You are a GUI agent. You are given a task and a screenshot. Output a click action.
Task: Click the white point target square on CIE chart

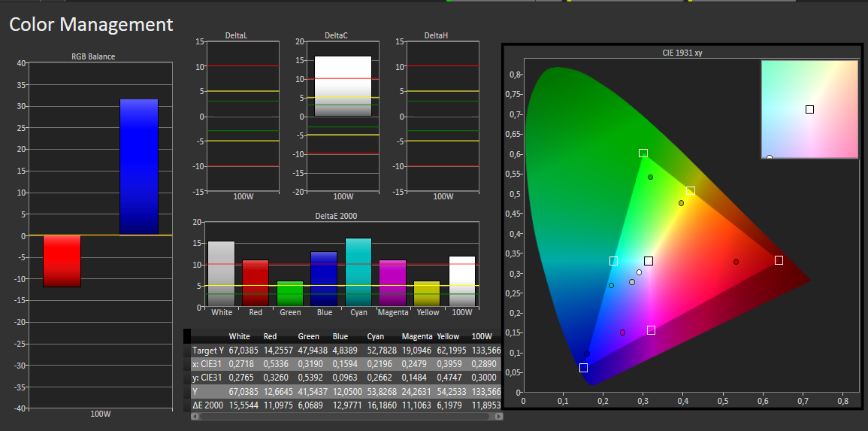click(x=649, y=261)
